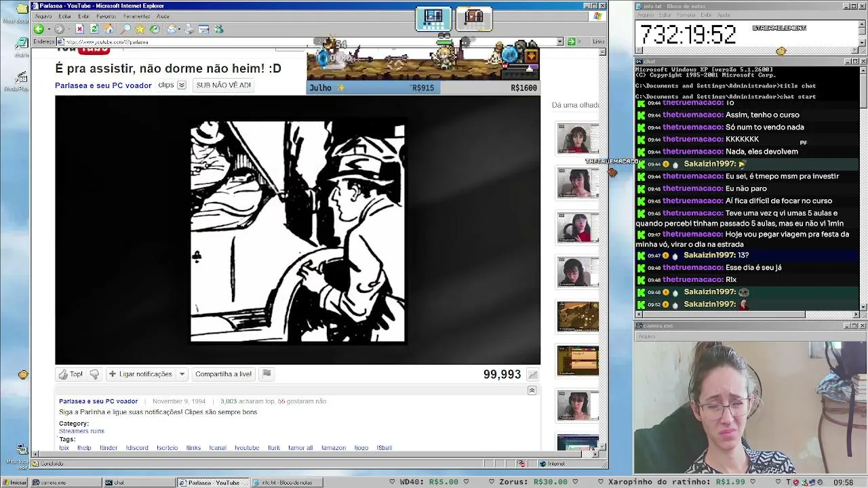Open the Search magnifier in IE toolbar

click(125, 29)
